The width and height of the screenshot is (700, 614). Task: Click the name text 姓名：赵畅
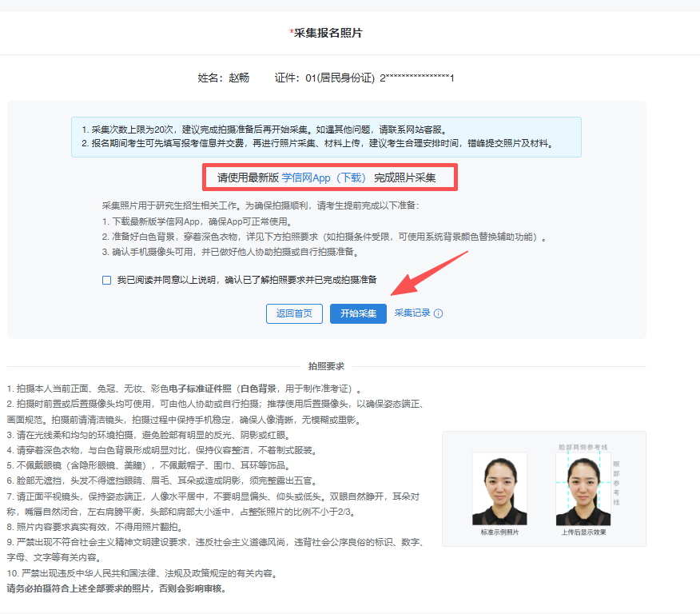pyautogui.click(x=223, y=78)
